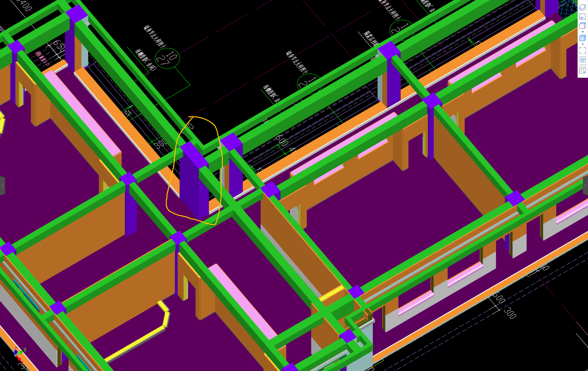Activate the dynamic orbit view tool

click(583, 7)
